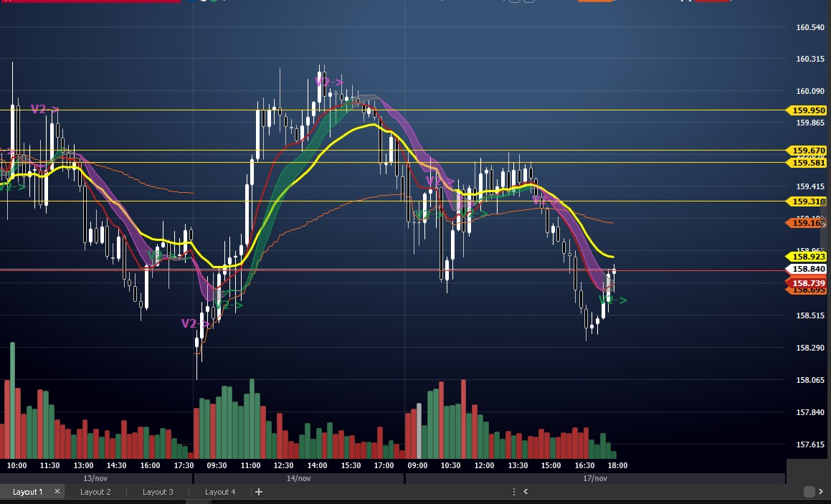Image resolution: width=831 pixels, height=504 pixels.
Task: Switch to the Layout 2 tab
Action: coord(95,492)
